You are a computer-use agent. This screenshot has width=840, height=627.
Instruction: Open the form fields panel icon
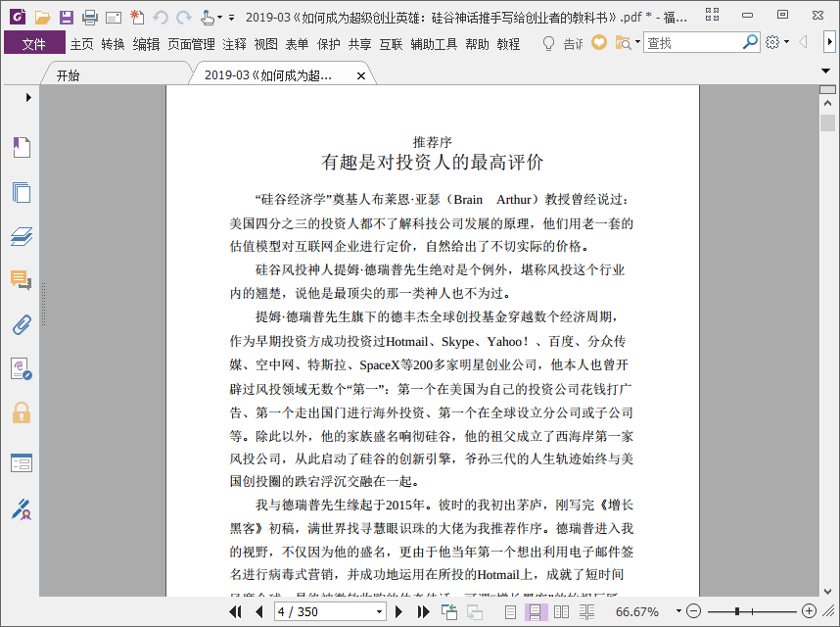22,463
